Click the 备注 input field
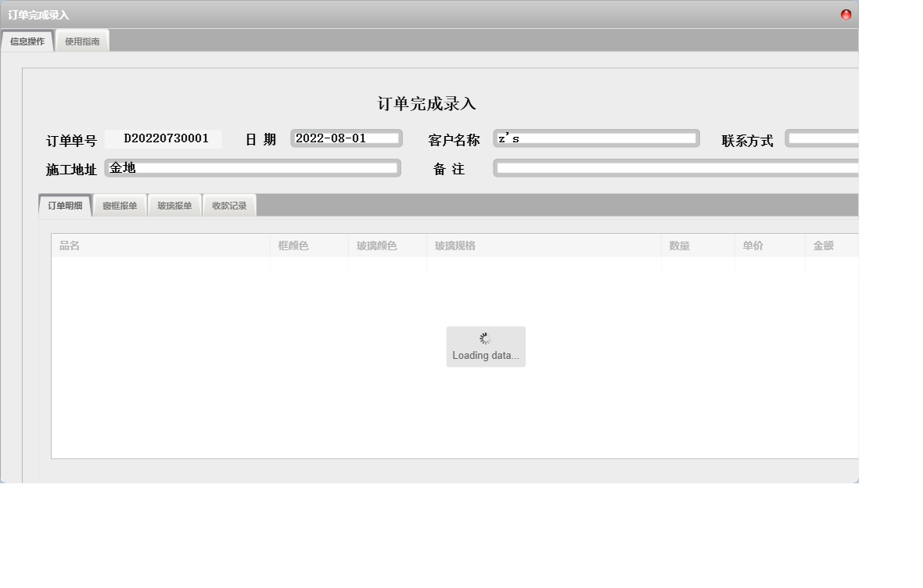The width and height of the screenshot is (923, 588). click(x=673, y=167)
